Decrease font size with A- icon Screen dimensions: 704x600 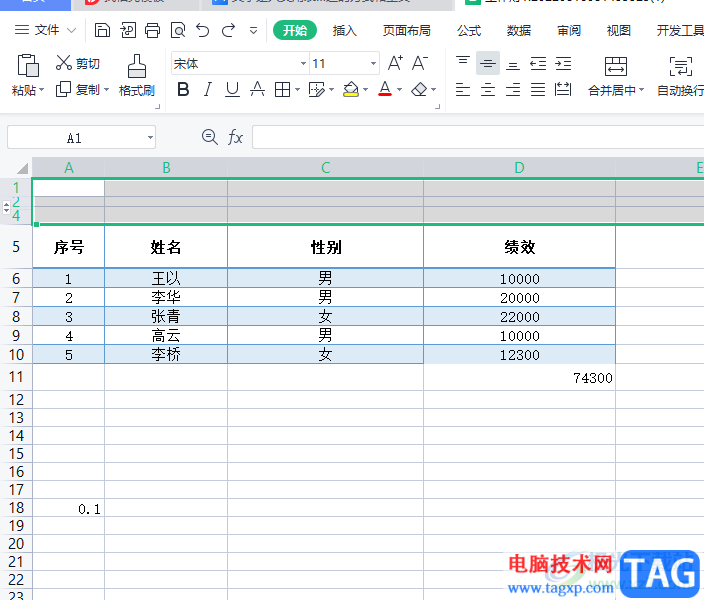(x=420, y=63)
